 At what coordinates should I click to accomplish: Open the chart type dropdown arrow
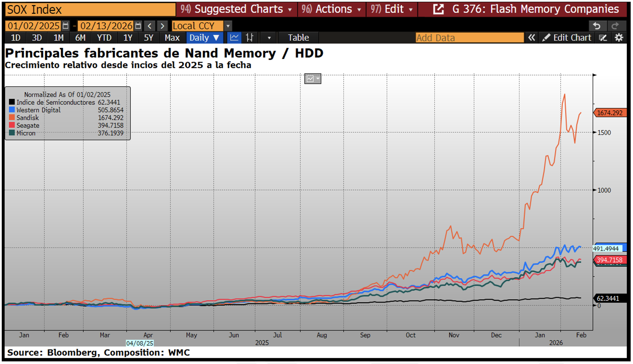[269, 38]
